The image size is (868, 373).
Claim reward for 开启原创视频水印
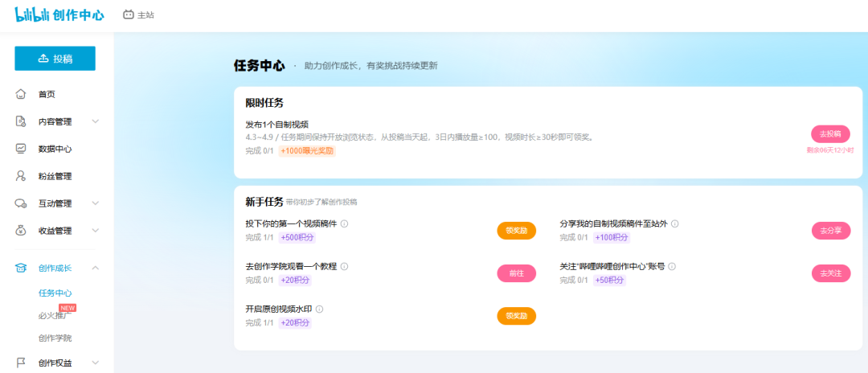tap(517, 316)
